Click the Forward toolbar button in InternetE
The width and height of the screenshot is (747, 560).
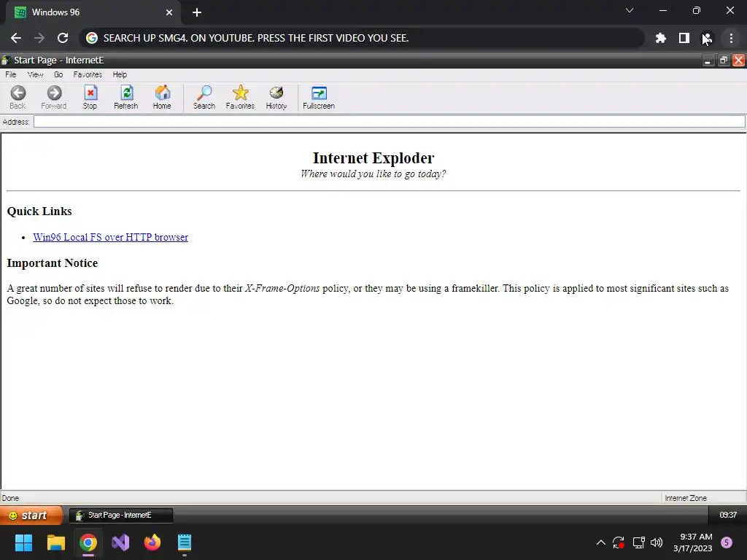click(54, 97)
